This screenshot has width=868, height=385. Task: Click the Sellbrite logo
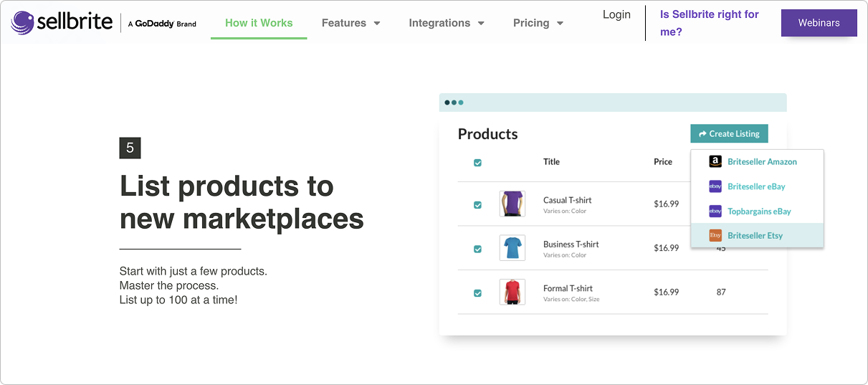[x=62, y=22]
